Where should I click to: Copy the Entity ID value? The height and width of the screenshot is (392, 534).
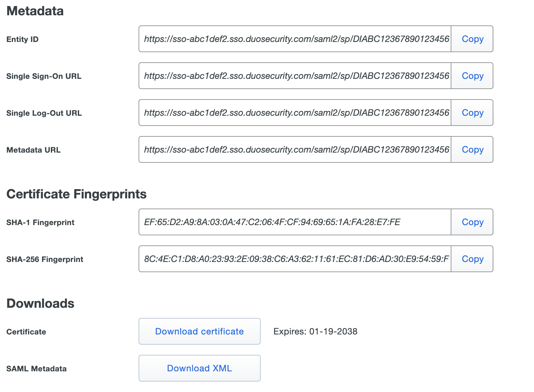[x=472, y=39]
